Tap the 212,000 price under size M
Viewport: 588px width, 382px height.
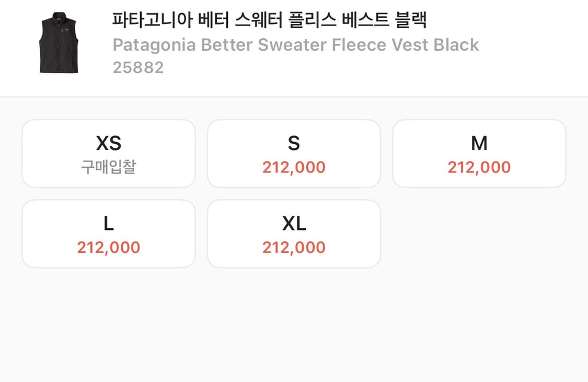click(x=479, y=167)
